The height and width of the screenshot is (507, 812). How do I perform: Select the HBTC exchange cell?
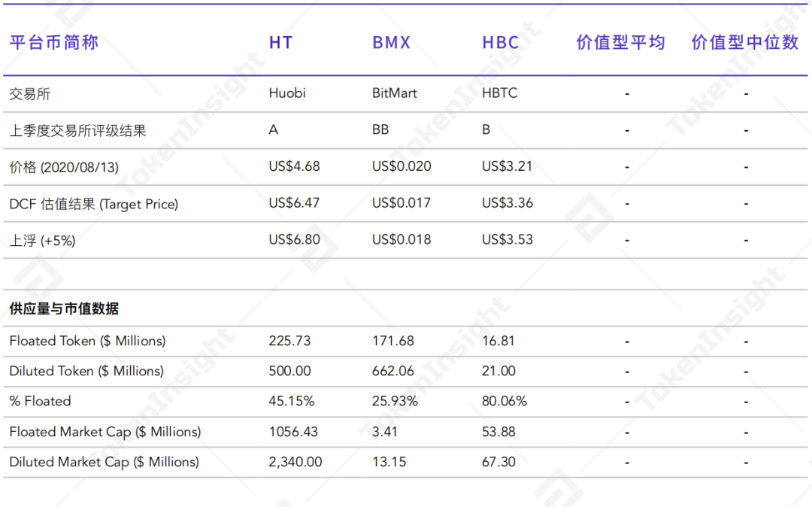pyautogui.click(x=500, y=93)
